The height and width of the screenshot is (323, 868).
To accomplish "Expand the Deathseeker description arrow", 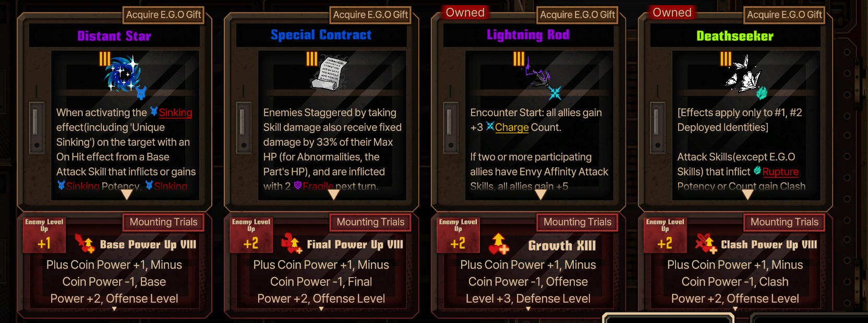I will click(748, 195).
